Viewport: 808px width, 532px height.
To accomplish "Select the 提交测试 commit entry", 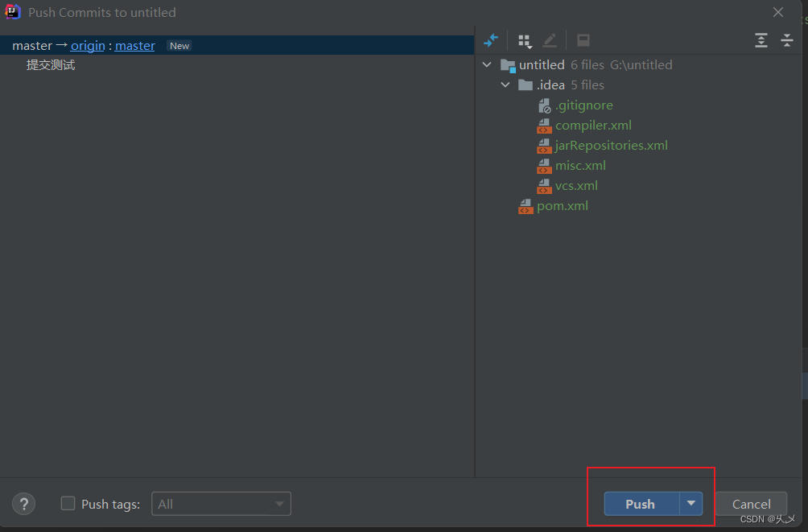I will 52,64.
